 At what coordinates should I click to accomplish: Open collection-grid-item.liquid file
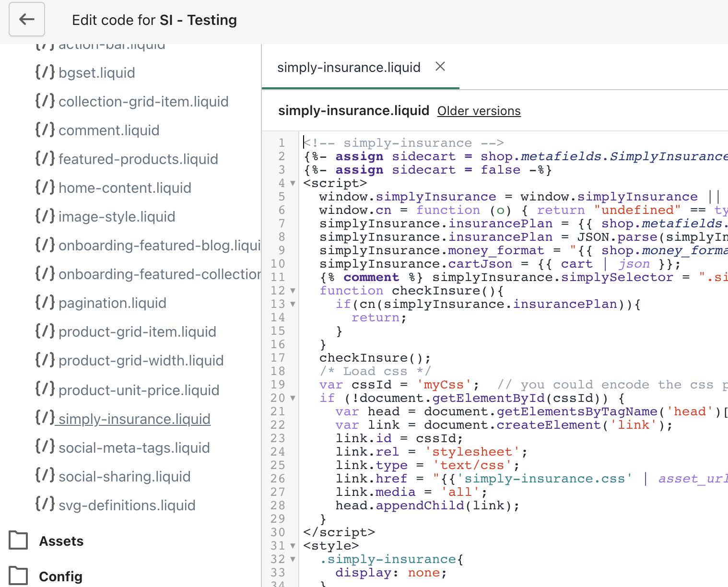143,102
